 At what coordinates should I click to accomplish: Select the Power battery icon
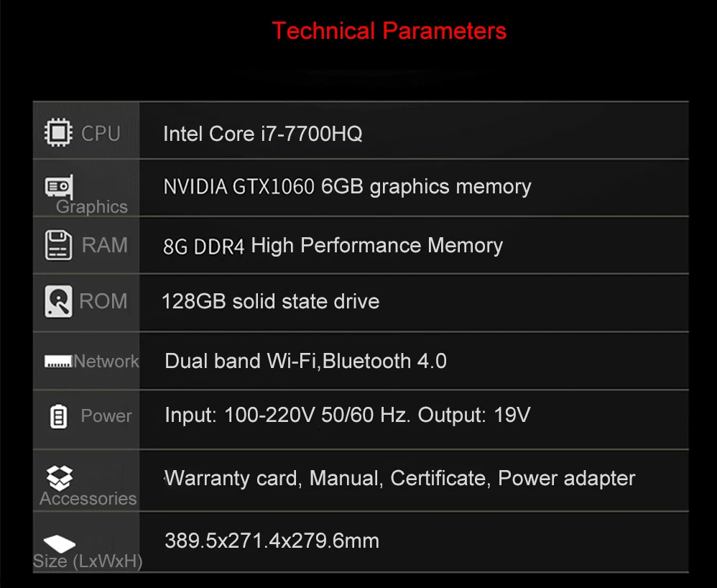coord(58,416)
